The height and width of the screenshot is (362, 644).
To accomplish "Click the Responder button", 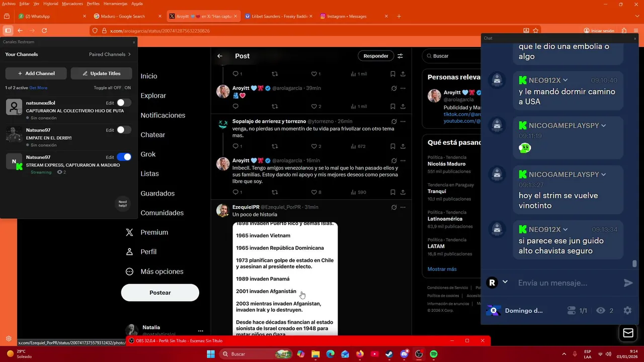I will pos(376,56).
